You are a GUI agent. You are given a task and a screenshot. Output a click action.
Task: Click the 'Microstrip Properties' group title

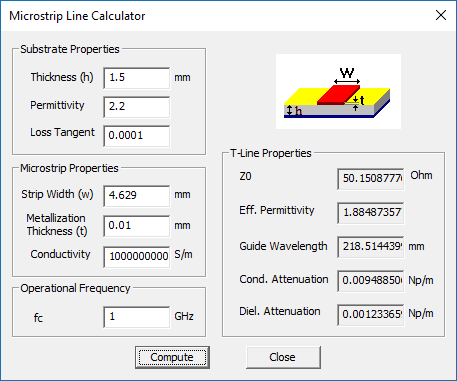click(x=69, y=168)
